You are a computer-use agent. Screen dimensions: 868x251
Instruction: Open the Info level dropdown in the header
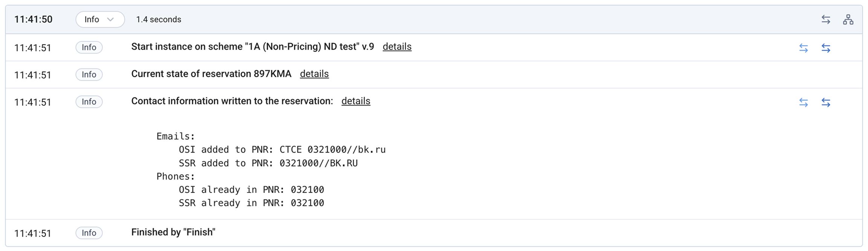click(x=100, y=20)
